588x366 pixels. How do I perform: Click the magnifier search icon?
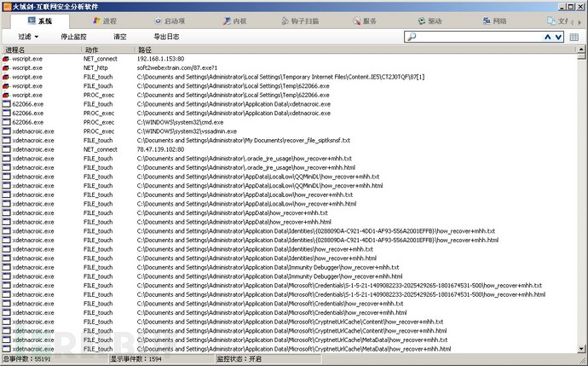click(412, 37)
